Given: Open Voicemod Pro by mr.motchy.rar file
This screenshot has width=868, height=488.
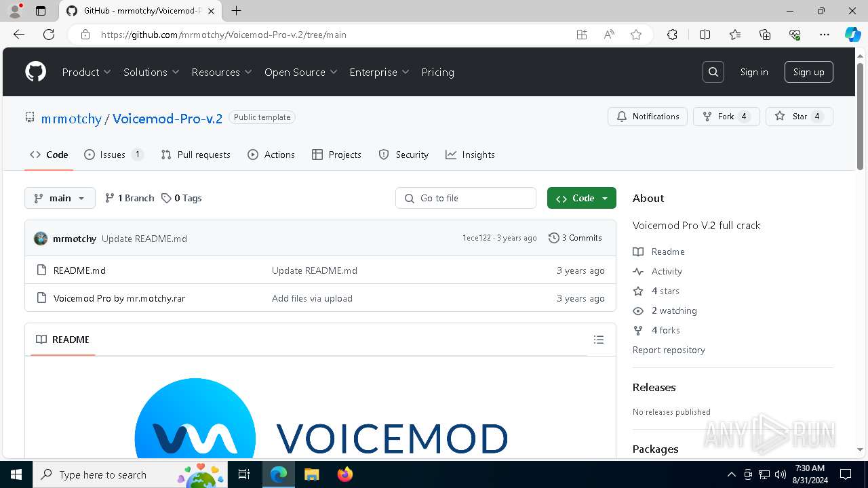Looking at the screenshot, I should pyautogui.click(x=119, y=298).
